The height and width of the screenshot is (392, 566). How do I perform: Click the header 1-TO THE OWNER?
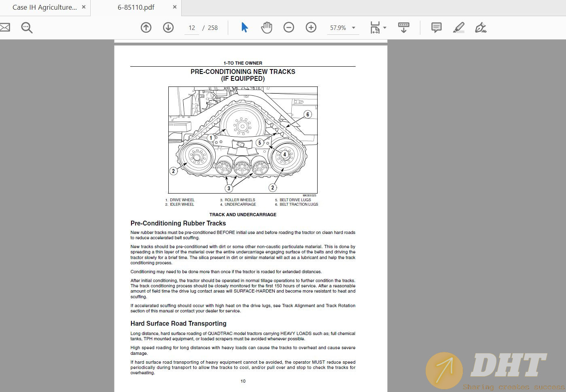[243, 63]
